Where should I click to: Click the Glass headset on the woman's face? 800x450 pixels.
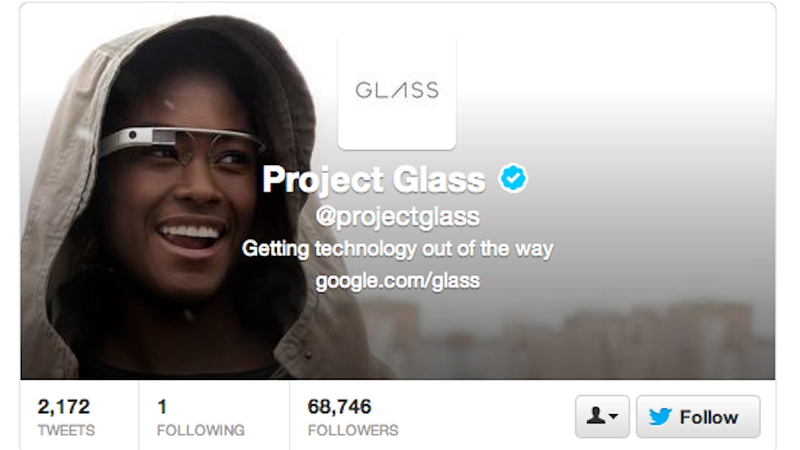[x=181, y=140]
